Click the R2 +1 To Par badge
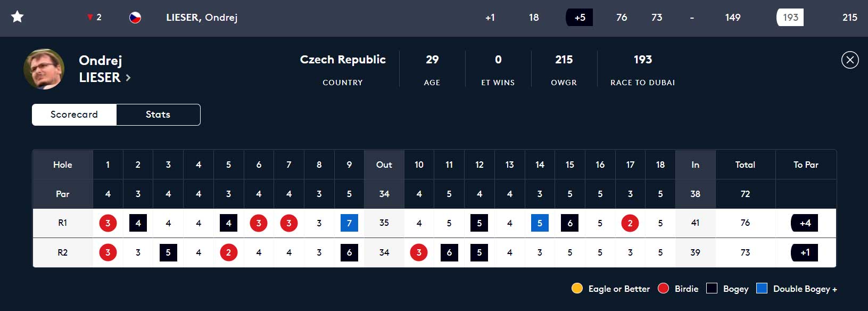868x311 pixels. [x=805, y=252]
